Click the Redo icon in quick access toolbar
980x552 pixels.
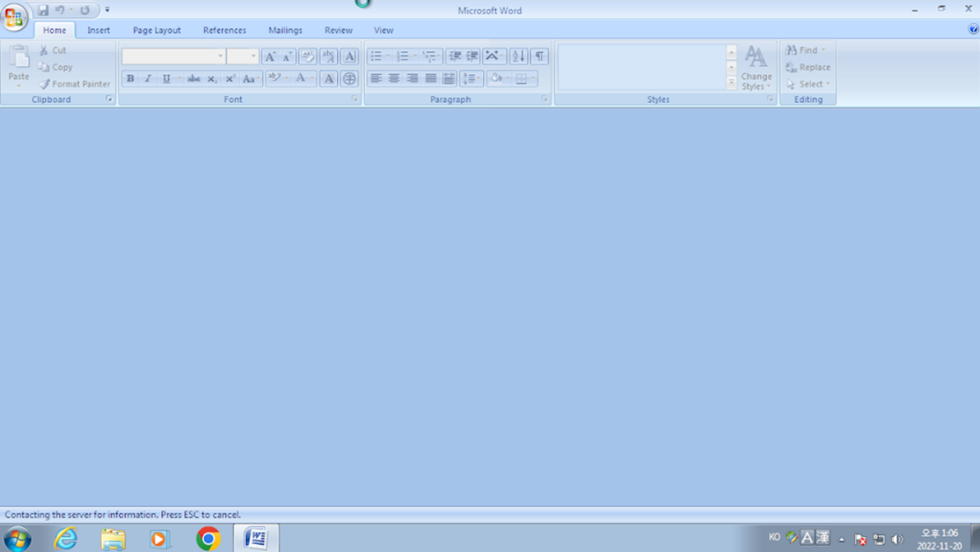click(85, 10)
